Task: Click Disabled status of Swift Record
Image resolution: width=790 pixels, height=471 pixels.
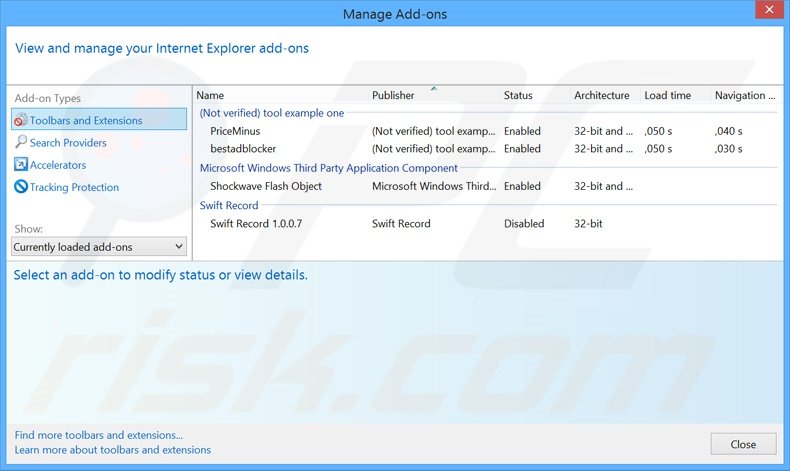Action: pos(524,223)
